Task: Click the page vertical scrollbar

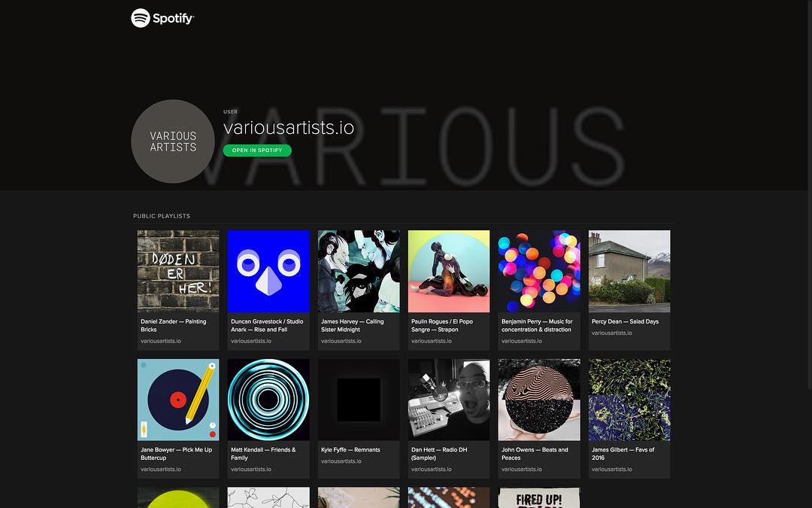Action: tap(810, 194)
